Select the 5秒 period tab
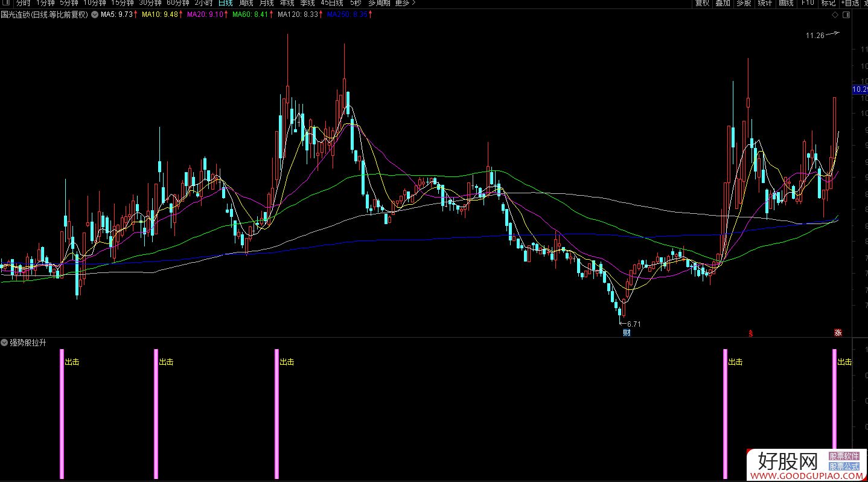This screenshot has height=482, width=868. point(356,2)
